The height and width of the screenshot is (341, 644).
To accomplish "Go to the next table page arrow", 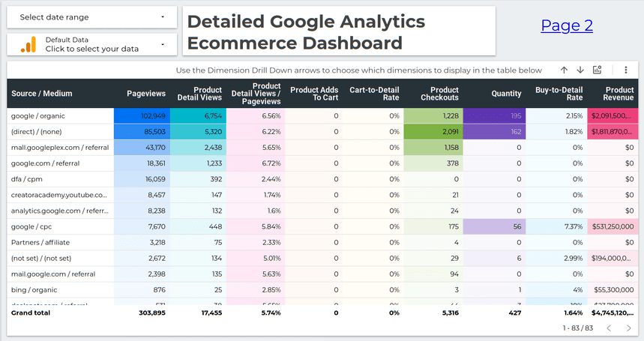I will pyautogui.click(x=628, y=328).
